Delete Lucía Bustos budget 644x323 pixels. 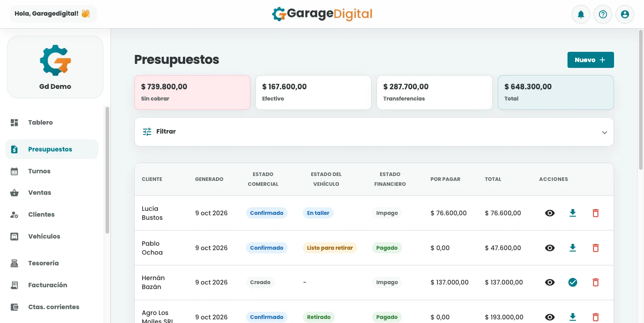[596, 213]
